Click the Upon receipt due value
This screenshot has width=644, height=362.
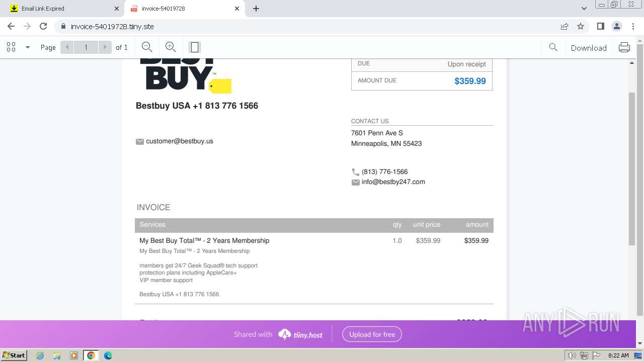(467, 64)
